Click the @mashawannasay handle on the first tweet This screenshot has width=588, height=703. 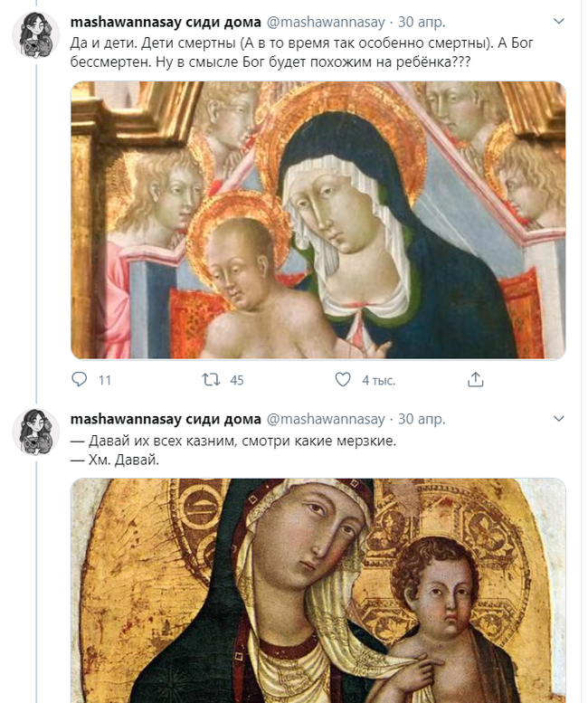click(x=326, y=20)
